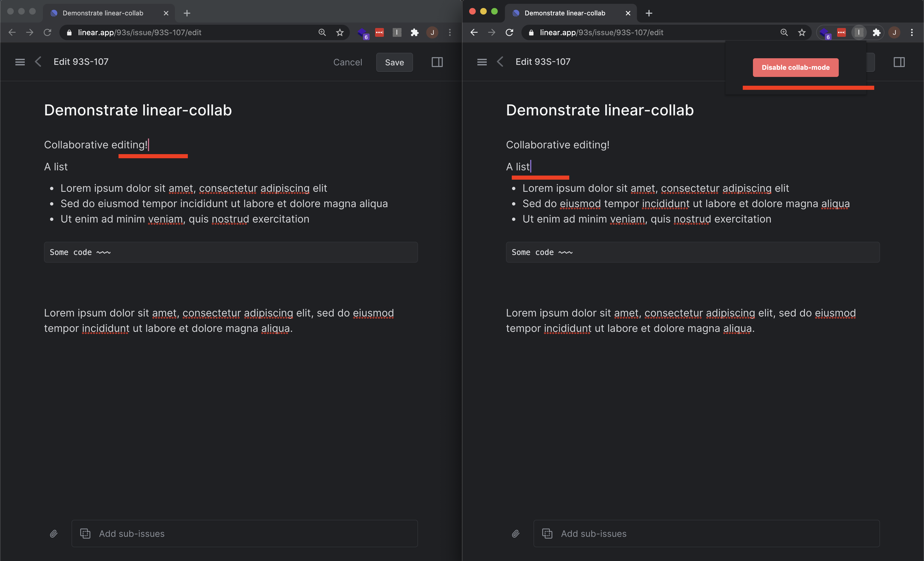Open Extensions puzzle icon in left browser
Image resolution: width=924 pixels, height=561 pixels.
coord(414,32)
